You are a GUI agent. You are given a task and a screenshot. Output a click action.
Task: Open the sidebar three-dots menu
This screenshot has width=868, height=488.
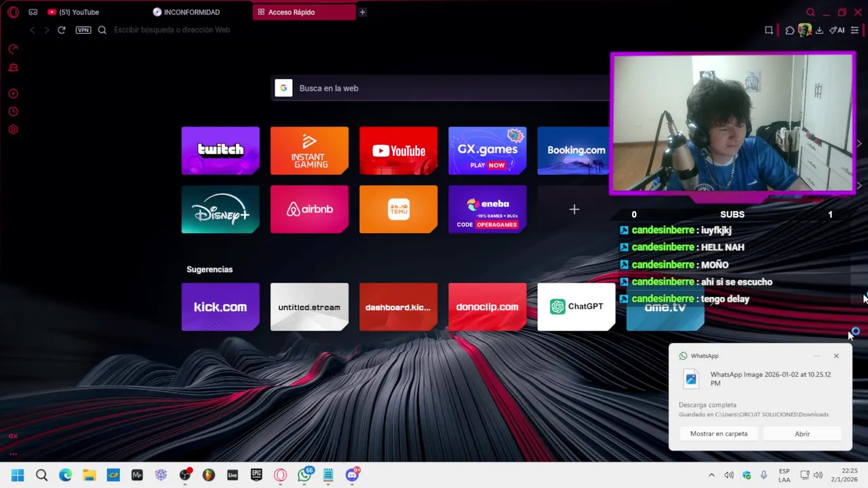pos(13,454)
